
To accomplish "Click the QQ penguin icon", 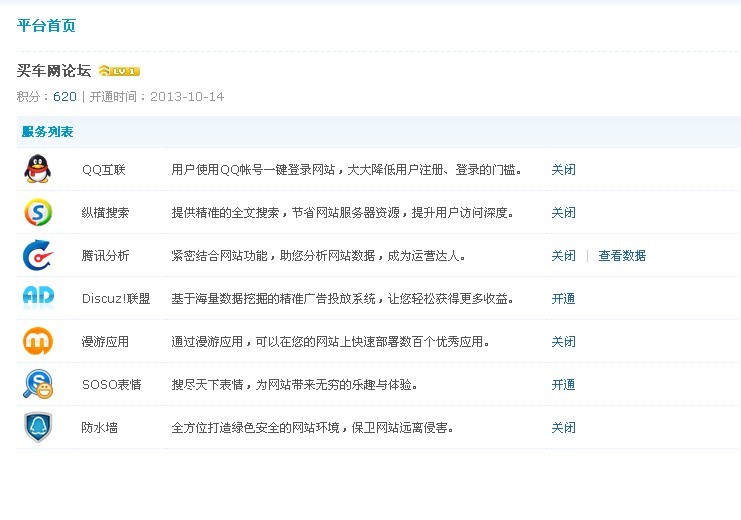I will 37,169.
